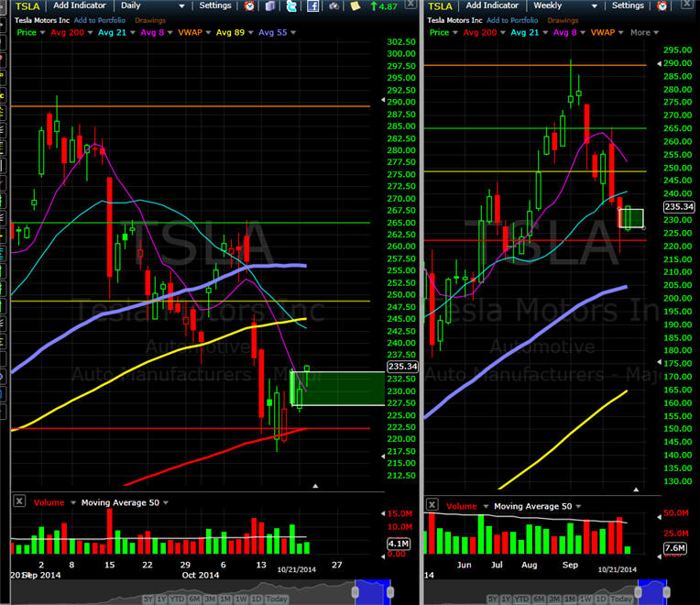Open the More indicators dropdown in weekly chart
700x605 pixels.
coord(644,32)
